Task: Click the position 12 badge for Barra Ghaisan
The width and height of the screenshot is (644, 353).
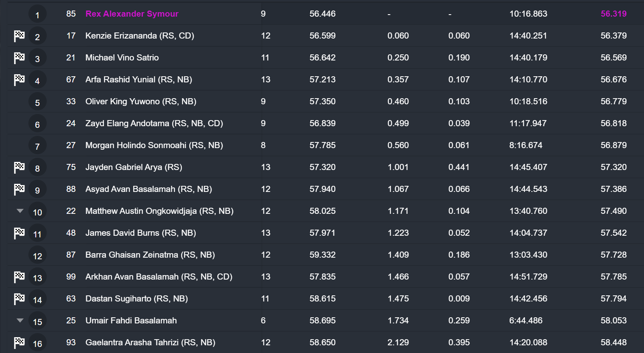Action: (x=37, y=256)
